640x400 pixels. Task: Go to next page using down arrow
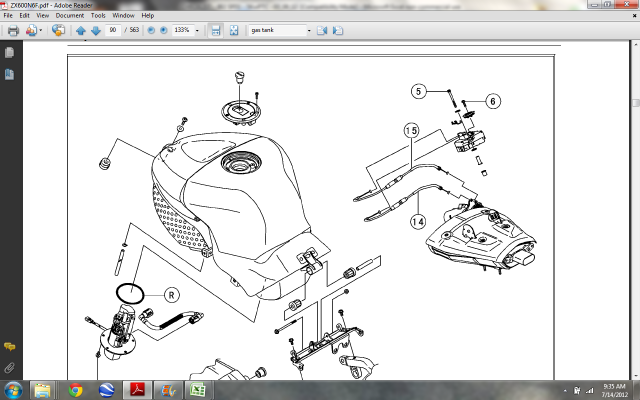pos(94,31)
